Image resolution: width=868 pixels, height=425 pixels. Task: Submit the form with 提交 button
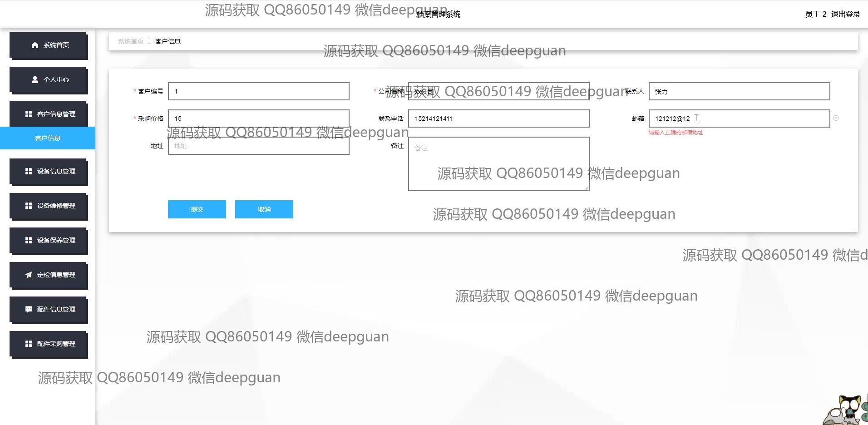197,209
